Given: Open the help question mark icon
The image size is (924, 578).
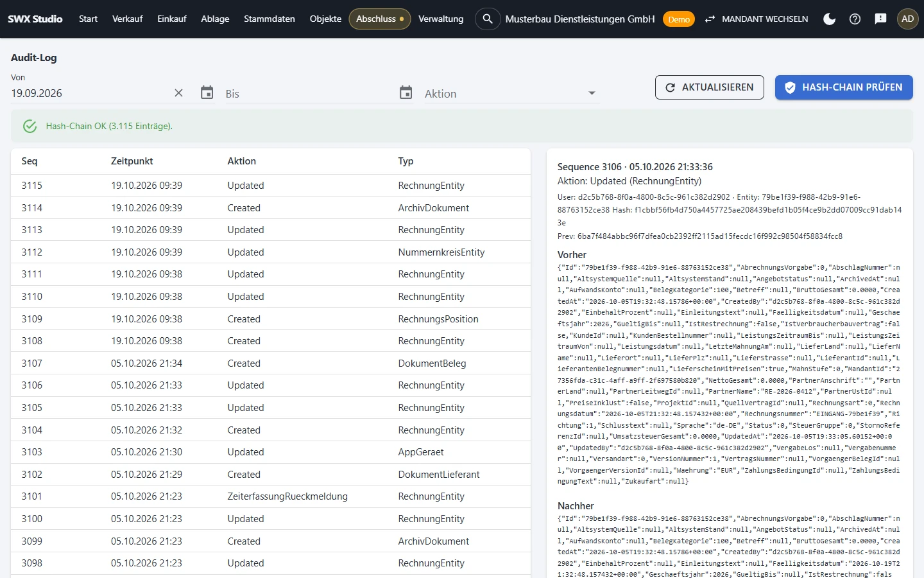Looking at the screenshot, I should point(855,19).
